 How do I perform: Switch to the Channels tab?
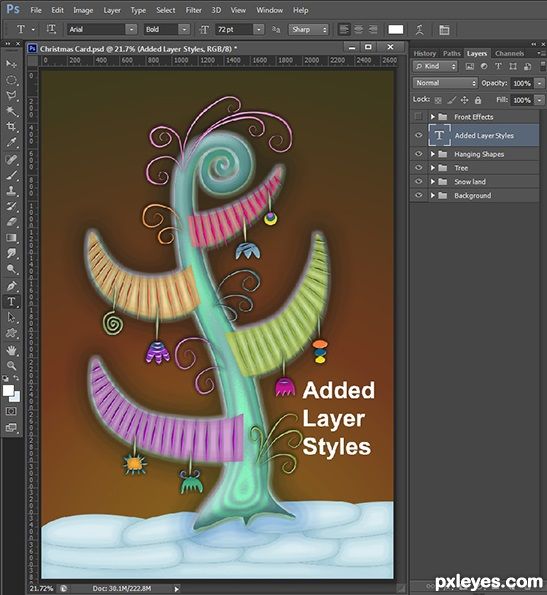tap(509, 54)
